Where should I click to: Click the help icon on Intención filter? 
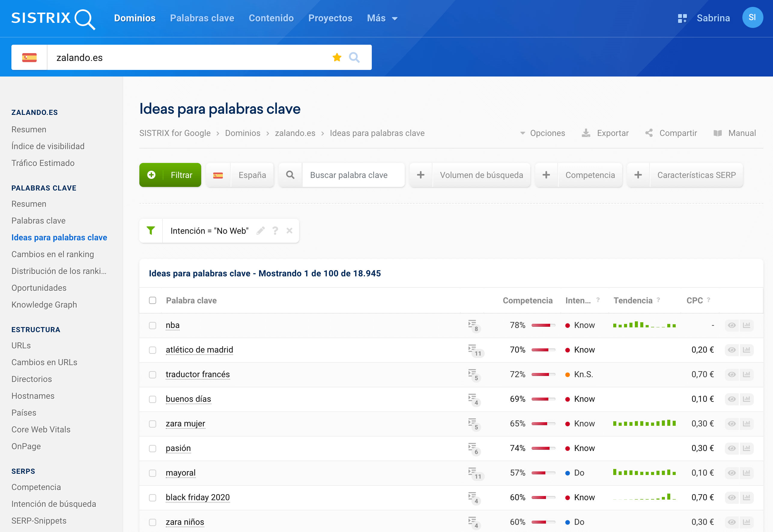click(275, 231)
